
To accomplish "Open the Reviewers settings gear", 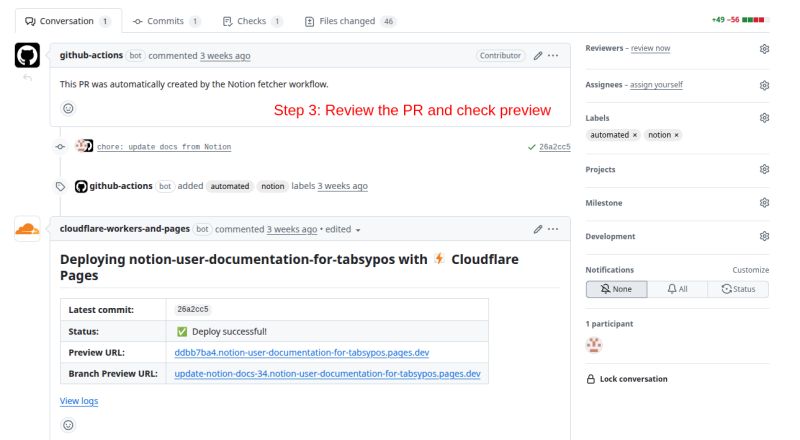I will (764, 49).
